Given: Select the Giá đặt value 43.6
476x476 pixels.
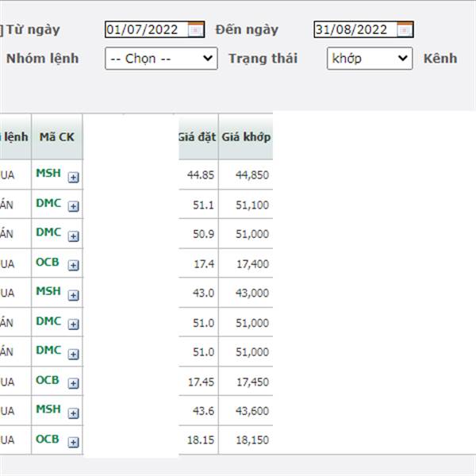Looking at the screenshot, I should (x=203, y=411).
